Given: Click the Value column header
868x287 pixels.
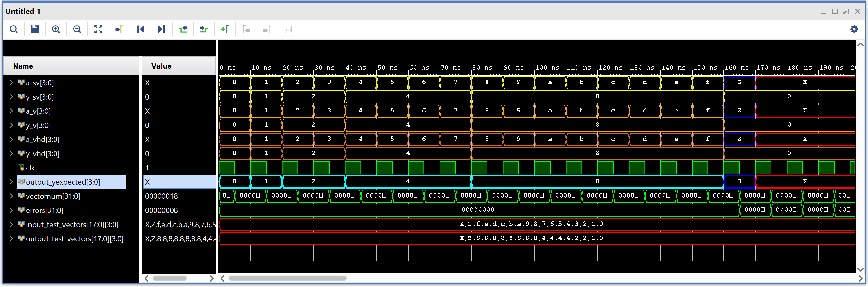Looking at the screenshot, I should [x=161, y=66].
